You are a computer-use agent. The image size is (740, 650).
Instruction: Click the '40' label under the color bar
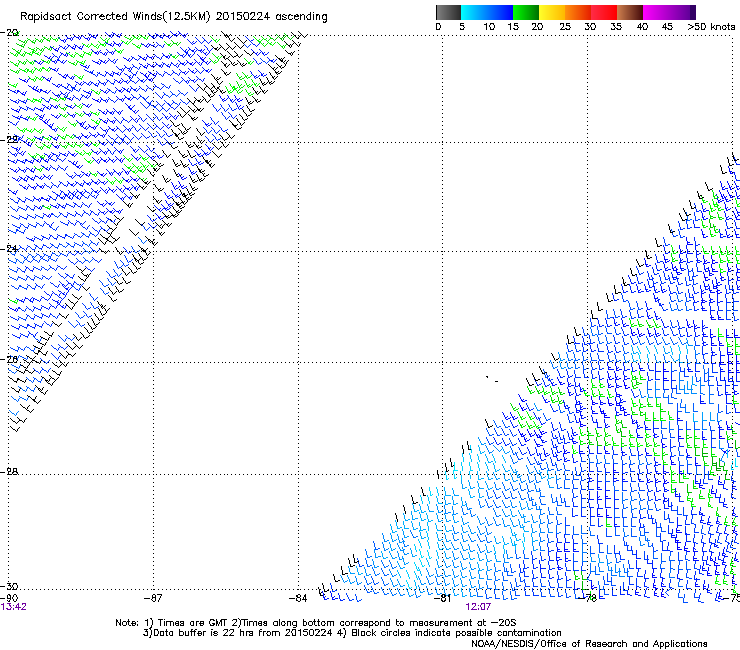click(642, 27)
